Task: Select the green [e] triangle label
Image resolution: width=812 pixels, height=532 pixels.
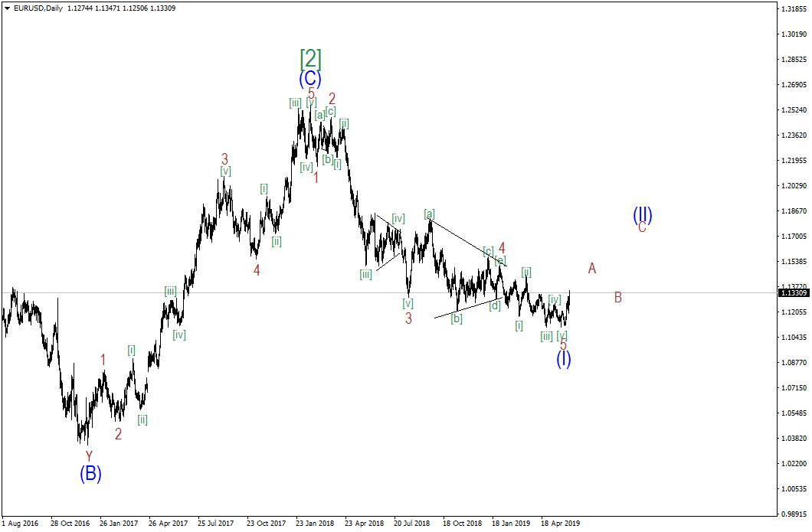Action: point(500,260)
